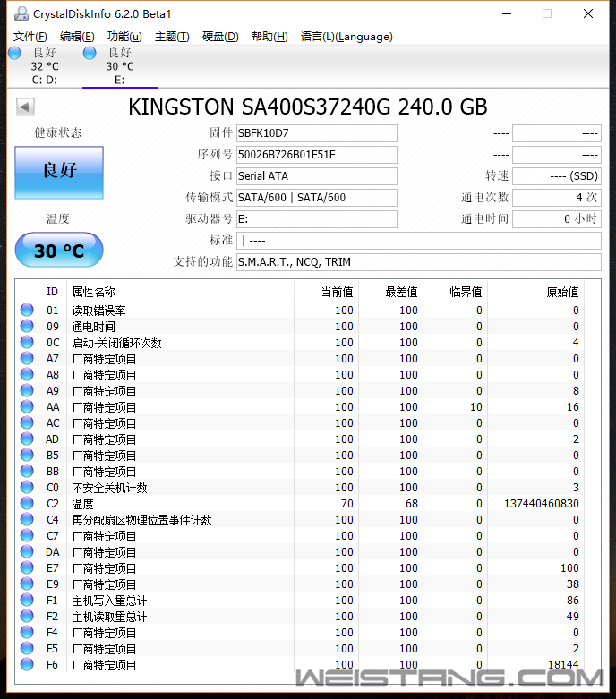616x699 pixels.
Task: Open the 文件(F) menu
Action: pos(30,37)
